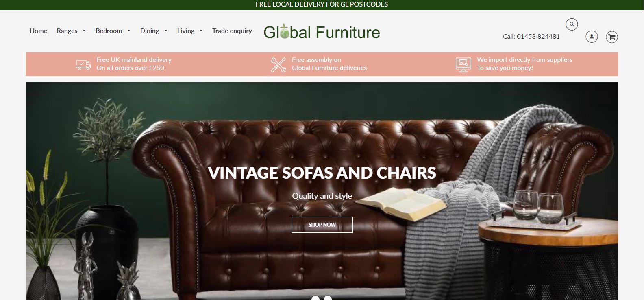Click the Call 01453 824481 phone link
The image size is (644, 300).
531,37
